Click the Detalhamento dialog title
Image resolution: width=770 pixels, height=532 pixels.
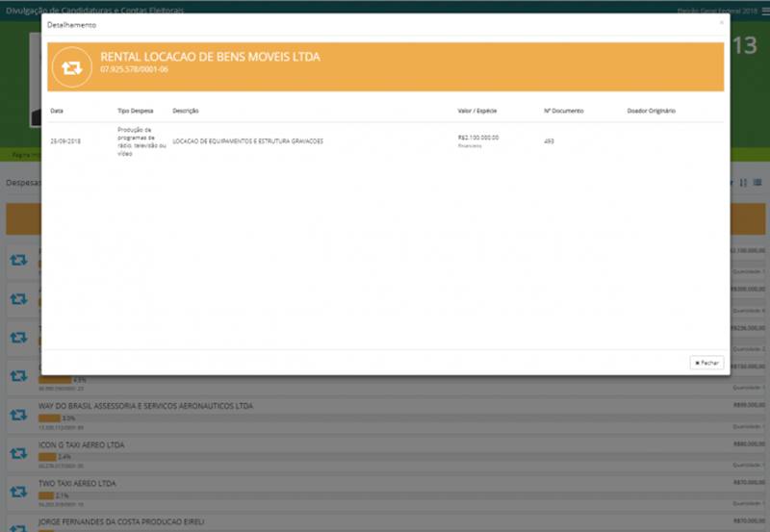(71, 25)
